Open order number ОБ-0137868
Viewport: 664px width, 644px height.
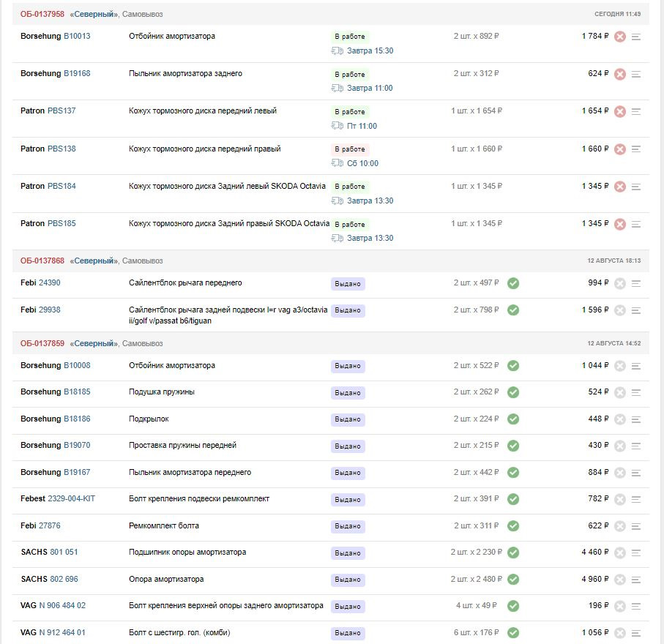pos(42,261)
